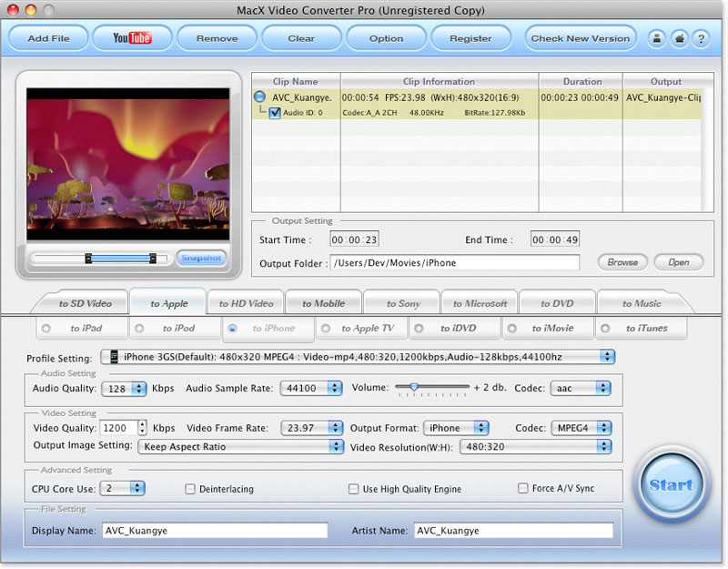728x569 pixels.
Task: Enable the Use High Quality Engine option
Action: 354,489
